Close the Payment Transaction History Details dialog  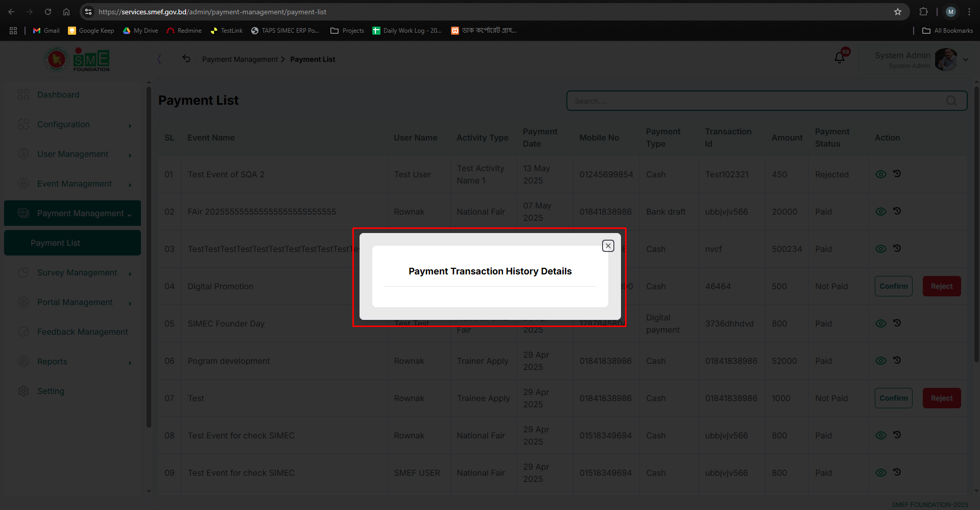tap(608, 246)
